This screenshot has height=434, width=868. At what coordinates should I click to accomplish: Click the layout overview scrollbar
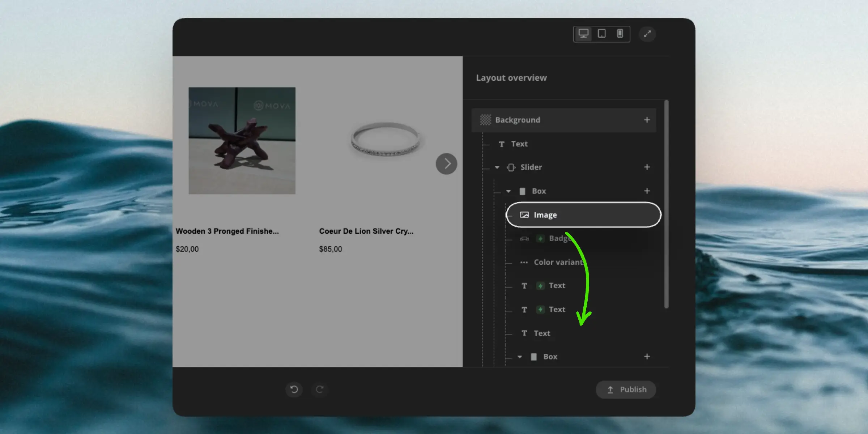[x=666, y=204]
